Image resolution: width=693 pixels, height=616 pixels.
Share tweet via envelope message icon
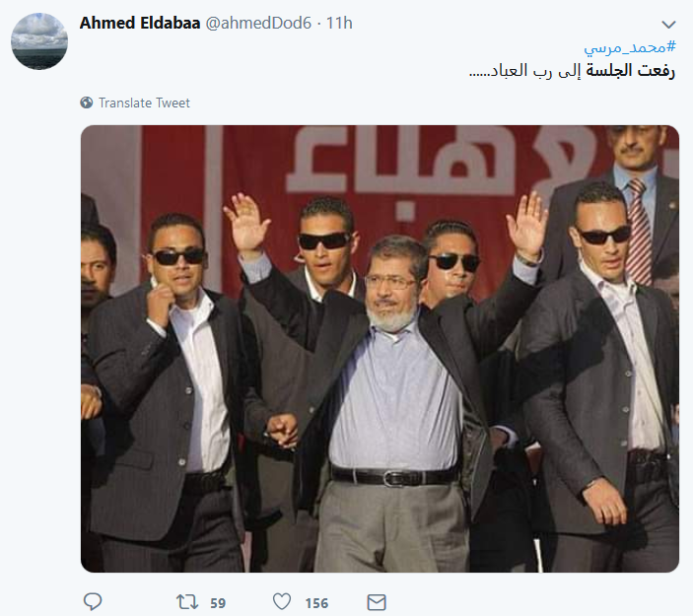pos(377,602)
